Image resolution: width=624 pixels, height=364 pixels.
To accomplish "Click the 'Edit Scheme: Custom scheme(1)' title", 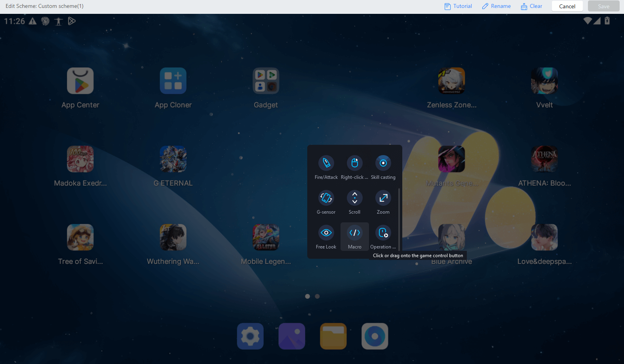I will click(44, 6).
